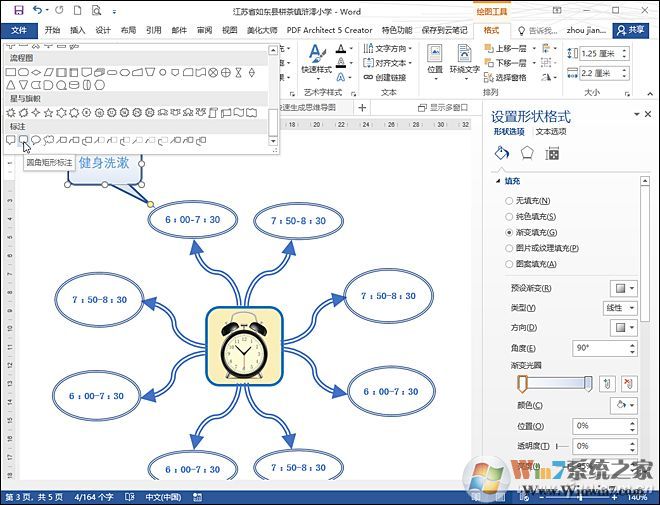Select Picture or texture fill (图片或纹理填充)

(510, 248)
